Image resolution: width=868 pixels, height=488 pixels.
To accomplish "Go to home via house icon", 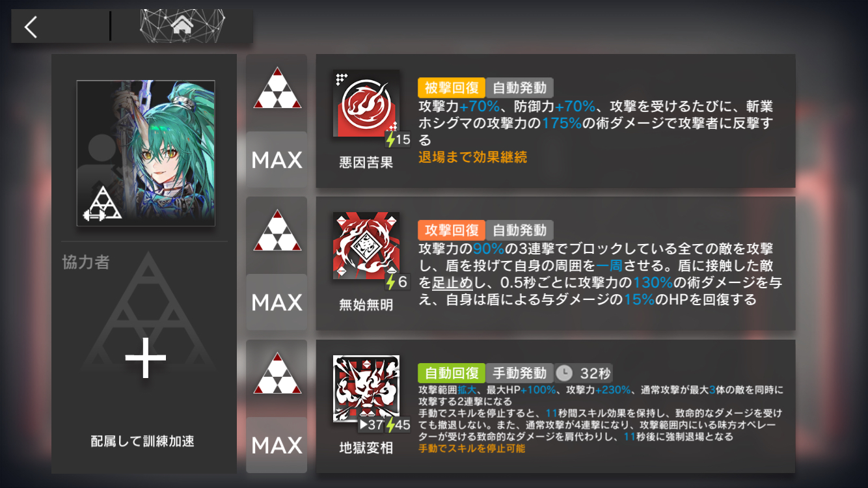I will (x=182, y=26).
